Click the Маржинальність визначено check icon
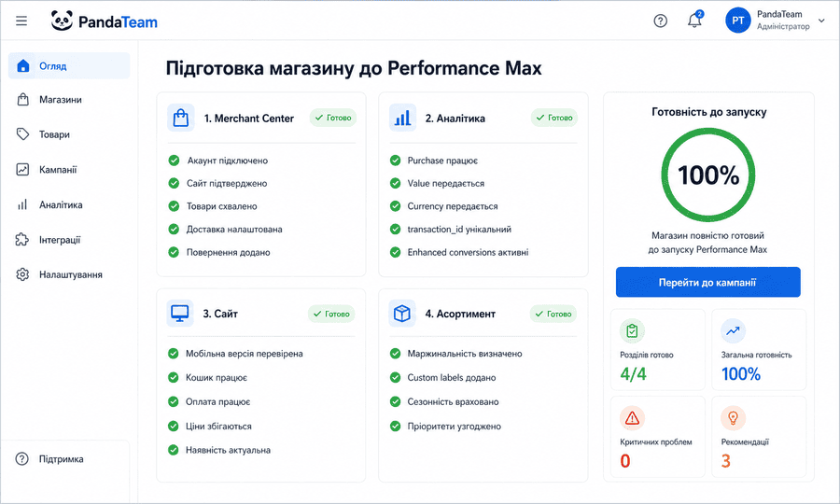The width and height of the screenshot is (840, 504). click(x=396, y=354)
